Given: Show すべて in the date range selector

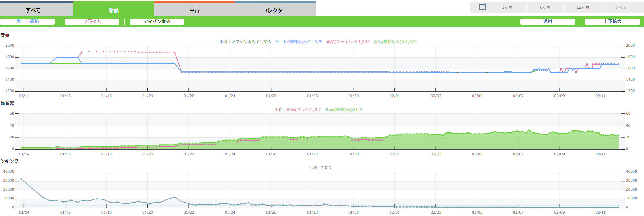Looking at the screenshot, I should pos(621,8).
